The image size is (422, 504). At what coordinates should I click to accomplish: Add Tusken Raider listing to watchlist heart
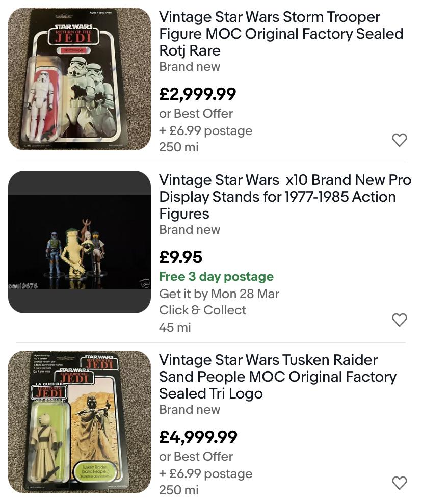399,483
